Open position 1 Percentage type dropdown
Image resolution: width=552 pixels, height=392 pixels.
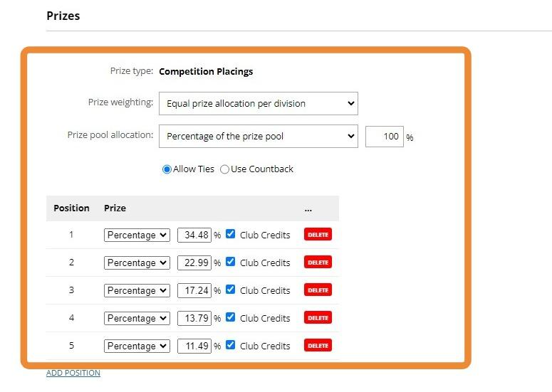click(x=137, y=235)
